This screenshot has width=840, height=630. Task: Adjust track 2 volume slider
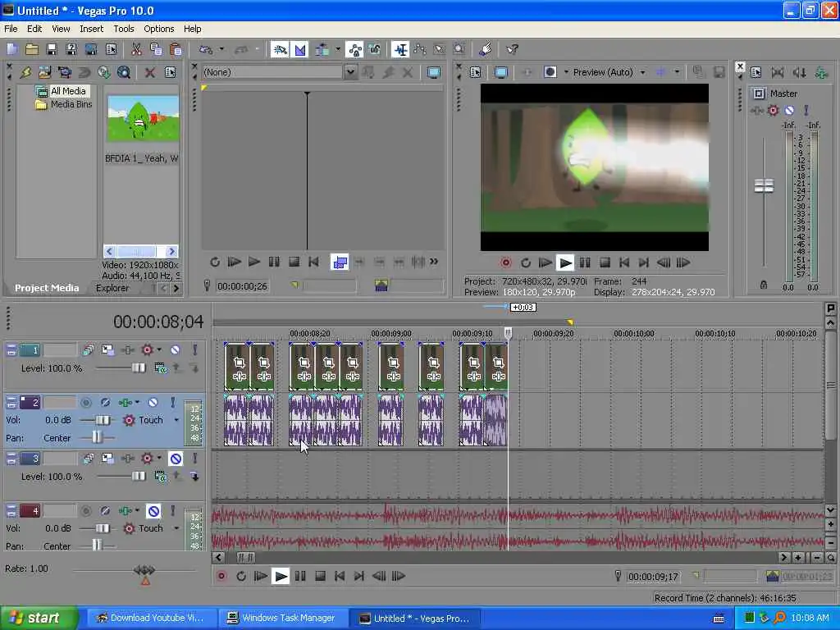tap(103, 420)
